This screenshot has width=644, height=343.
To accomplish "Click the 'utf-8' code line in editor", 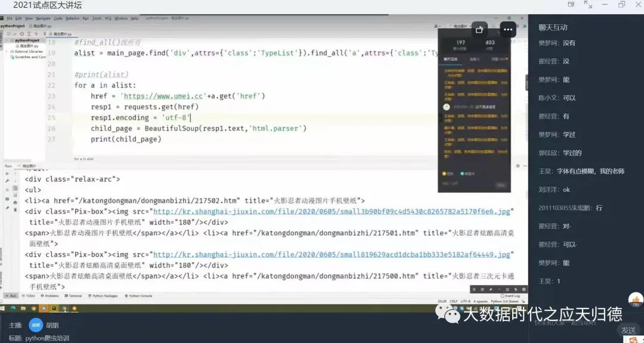I will (x=141, y=118).
